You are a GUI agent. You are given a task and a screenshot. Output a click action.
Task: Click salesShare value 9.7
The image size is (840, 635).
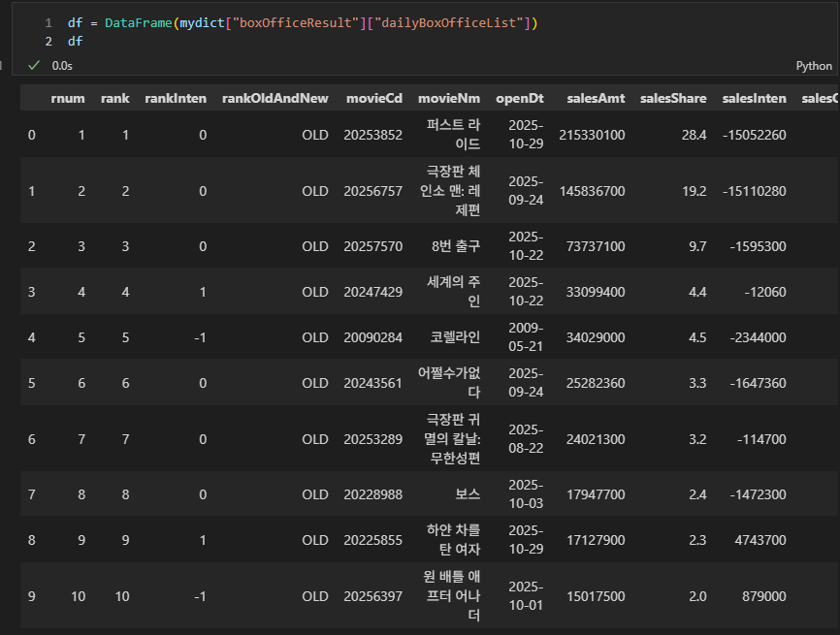(697, 246)
